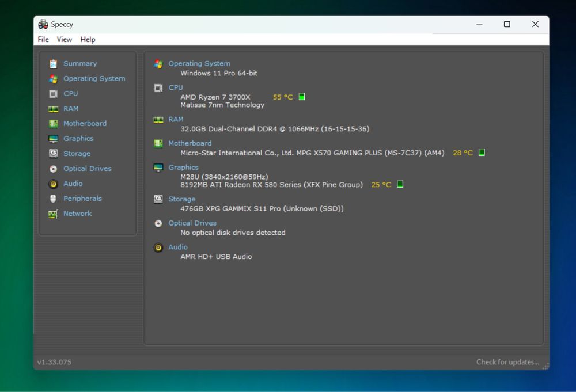Select CPU in the sidebar

click(x=70, y=94)
